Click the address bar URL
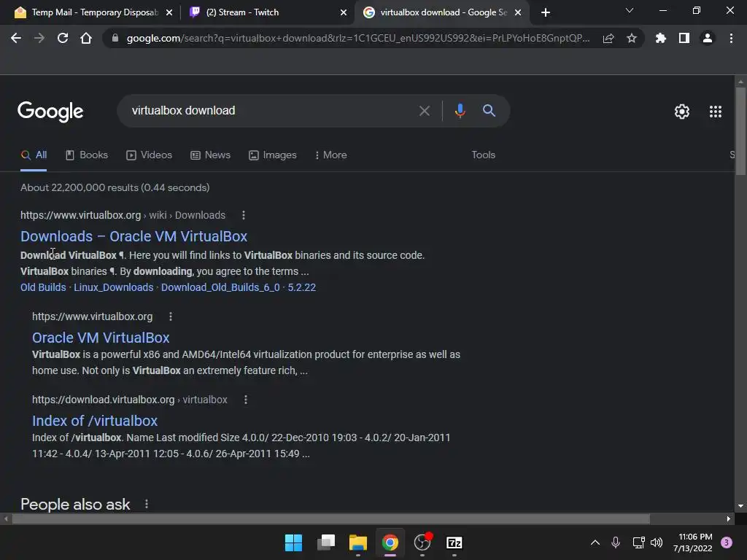Viewport: 747px width, 560px height. click(x=357, y=38)
